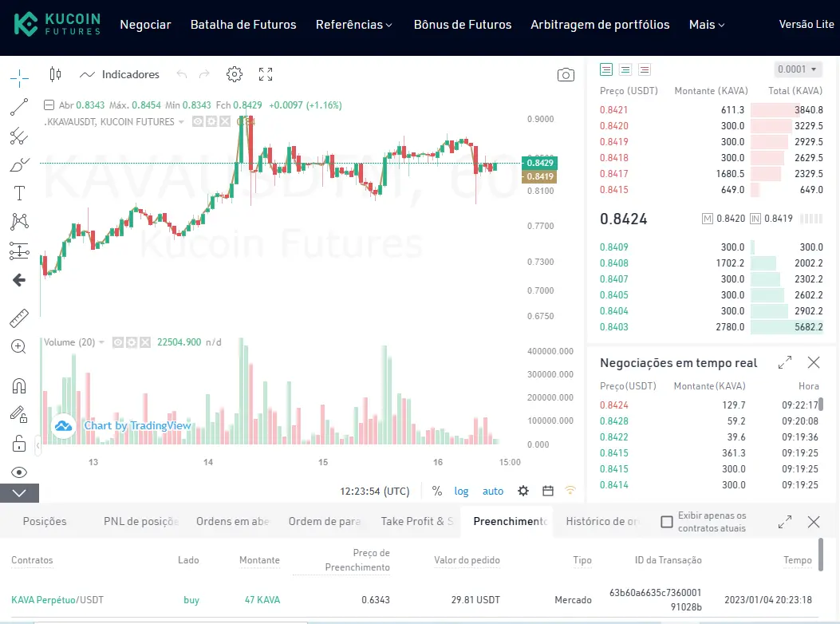Open bottom chart properties gear
This screenshot has height=624, width=840.
(x=523, y=491)
